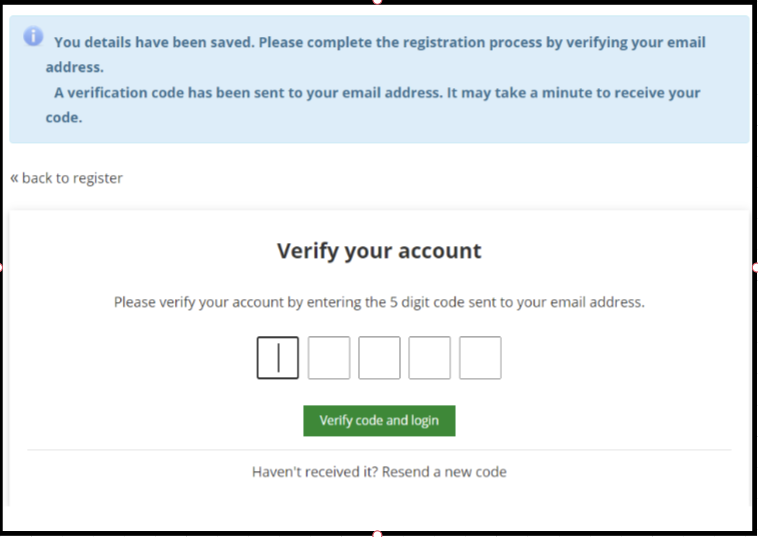Image resolution: width=758 pixels, height=537 pixels.
Task: Click the 5 digit code instruction text
Action: pos(379,302)
